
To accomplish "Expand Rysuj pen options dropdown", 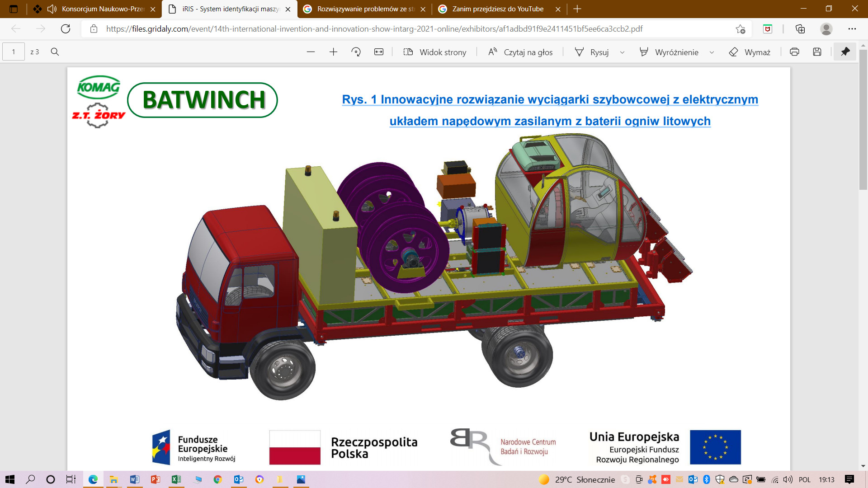I will (622, 52).
